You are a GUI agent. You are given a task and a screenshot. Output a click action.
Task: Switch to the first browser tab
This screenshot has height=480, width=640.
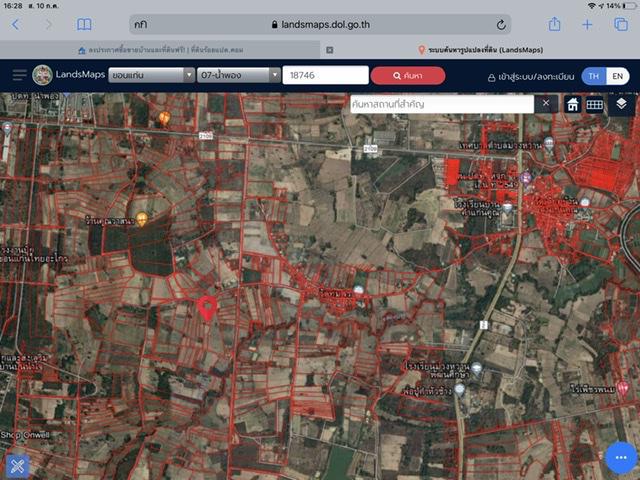pyautogui.click(x=160, y=50)
